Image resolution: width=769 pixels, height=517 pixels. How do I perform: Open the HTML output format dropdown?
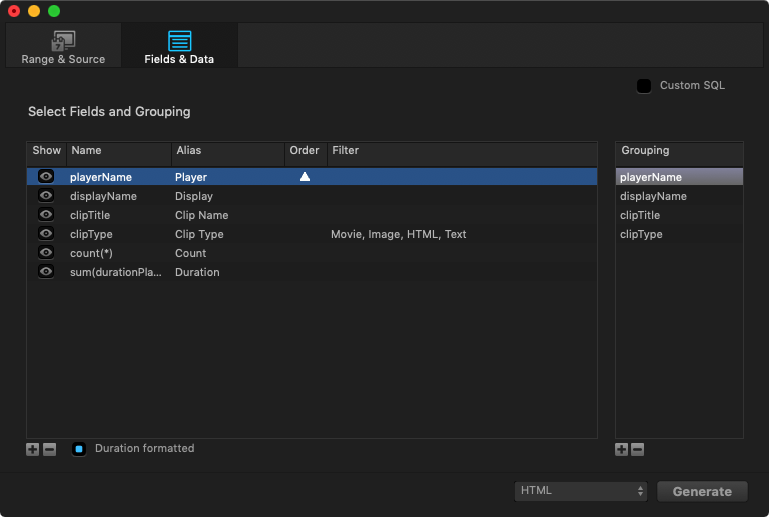[581, 491]
